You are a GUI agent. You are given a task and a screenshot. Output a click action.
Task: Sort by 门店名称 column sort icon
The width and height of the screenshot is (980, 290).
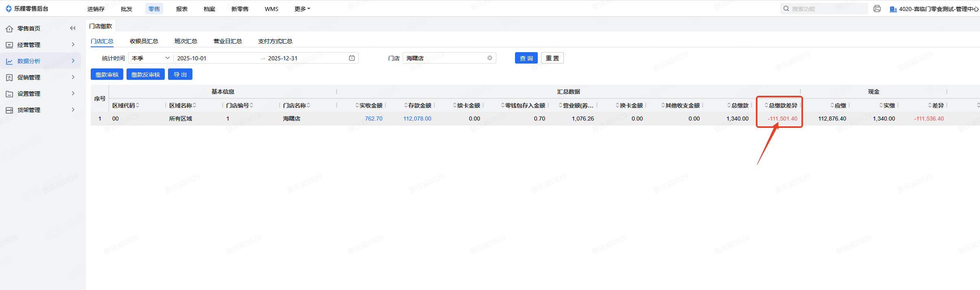(308, 105)
